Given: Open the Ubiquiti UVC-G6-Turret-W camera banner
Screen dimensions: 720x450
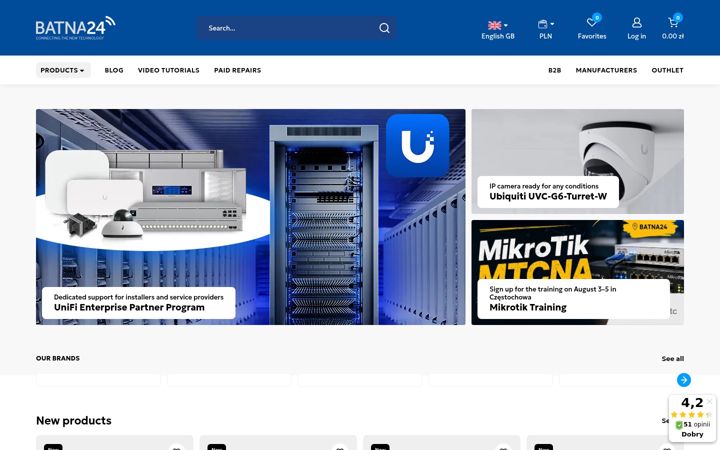Looking at the screenshot, I should pos(577,161).
